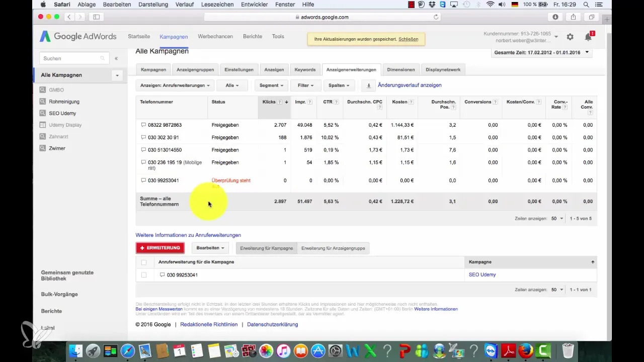Open AdWords notifications bell
This screenshot has width=644, height=362.
coord(588,37)
